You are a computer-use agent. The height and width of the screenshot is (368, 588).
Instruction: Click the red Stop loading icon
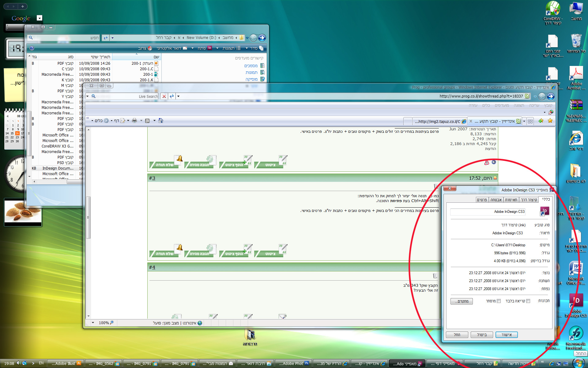(x=164, y=96)
